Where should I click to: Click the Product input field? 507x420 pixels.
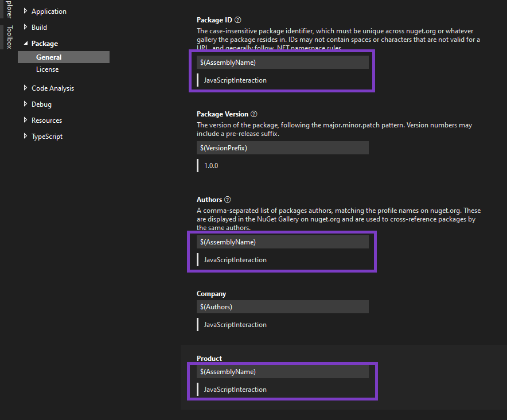tap(282, 372)
